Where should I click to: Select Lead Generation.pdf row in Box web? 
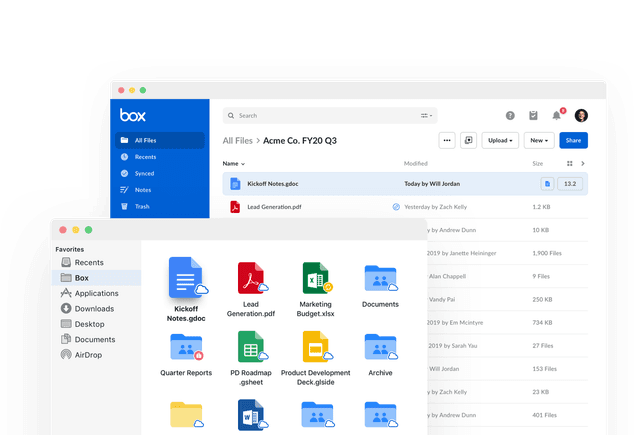pyautogui.click(x=405, y=207)
